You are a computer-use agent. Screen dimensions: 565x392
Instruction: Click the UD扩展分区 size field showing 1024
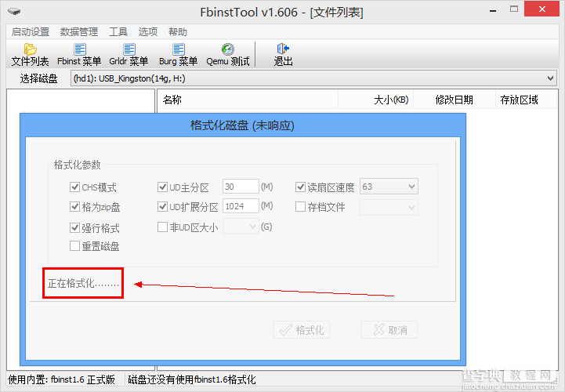tap(241, 206)
